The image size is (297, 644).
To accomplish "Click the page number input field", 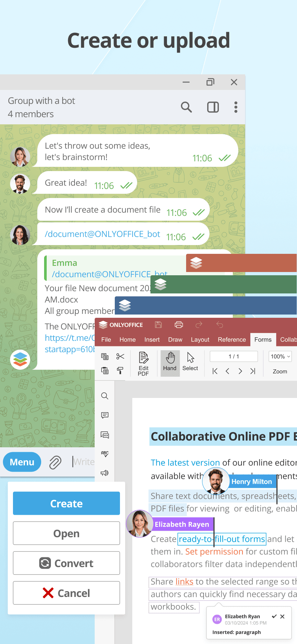I will click(234, 356).
